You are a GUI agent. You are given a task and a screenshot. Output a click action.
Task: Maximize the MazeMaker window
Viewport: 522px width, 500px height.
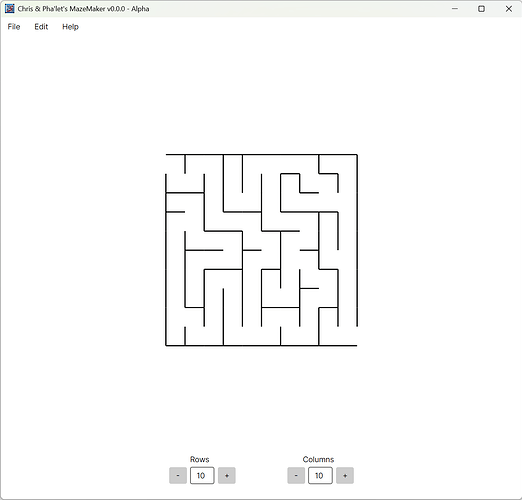[x=481, y=9]
